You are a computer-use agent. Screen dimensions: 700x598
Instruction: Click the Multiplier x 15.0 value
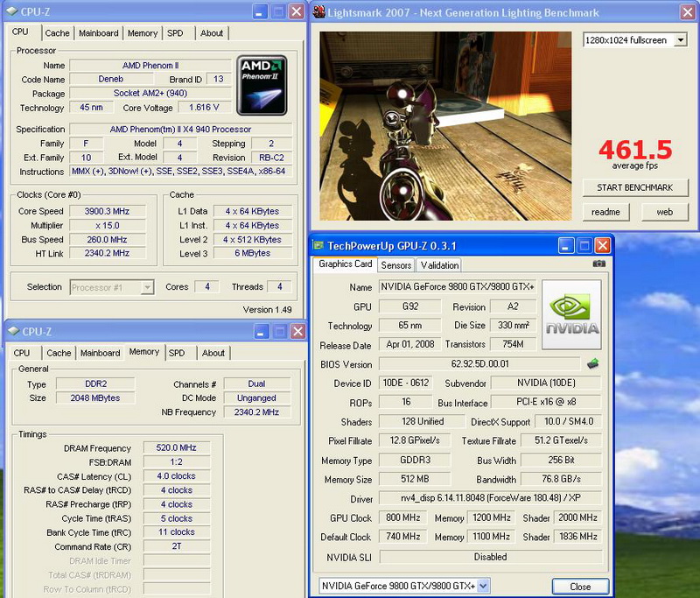(107, 226)
